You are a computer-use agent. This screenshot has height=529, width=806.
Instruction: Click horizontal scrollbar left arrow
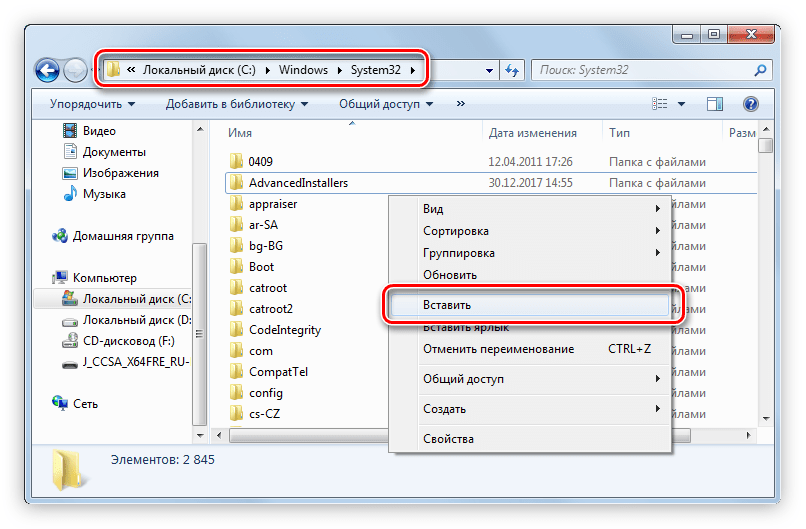click(x=219, y=435)
